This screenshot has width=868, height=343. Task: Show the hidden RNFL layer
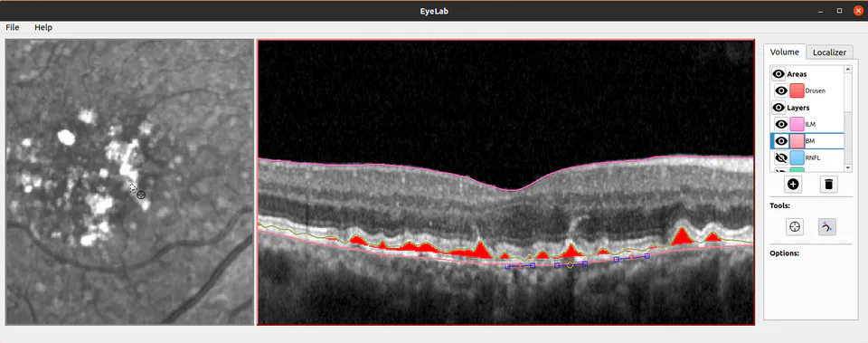pos(781,157)
